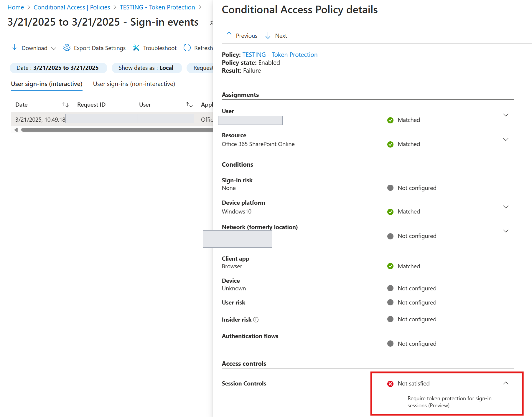Switch to User sign-ins (non-interactive) tab
This screenshot has height=417, width=532.
click(x=134, y=84)
